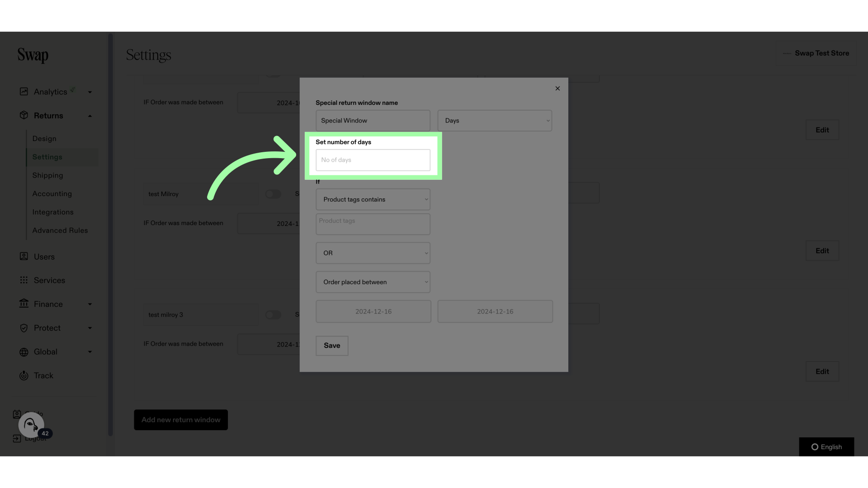
Task: Click the Global globe icon
Action: (x=24, y=352)
